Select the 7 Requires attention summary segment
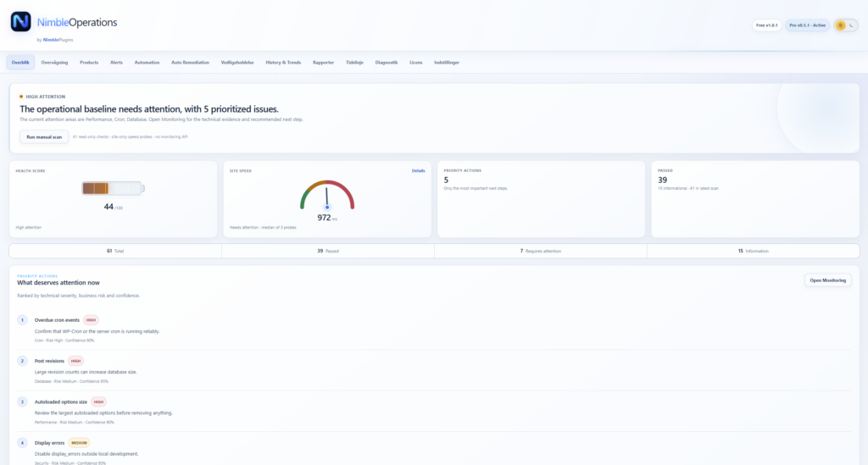Viewport: 868px width, 465px height. click(x=540, y=251)
